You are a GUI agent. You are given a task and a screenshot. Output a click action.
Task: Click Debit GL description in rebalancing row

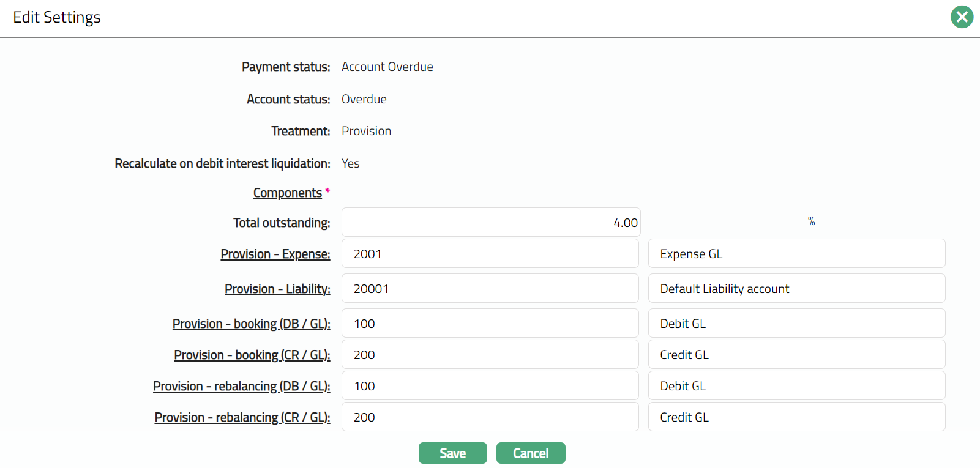797,385
